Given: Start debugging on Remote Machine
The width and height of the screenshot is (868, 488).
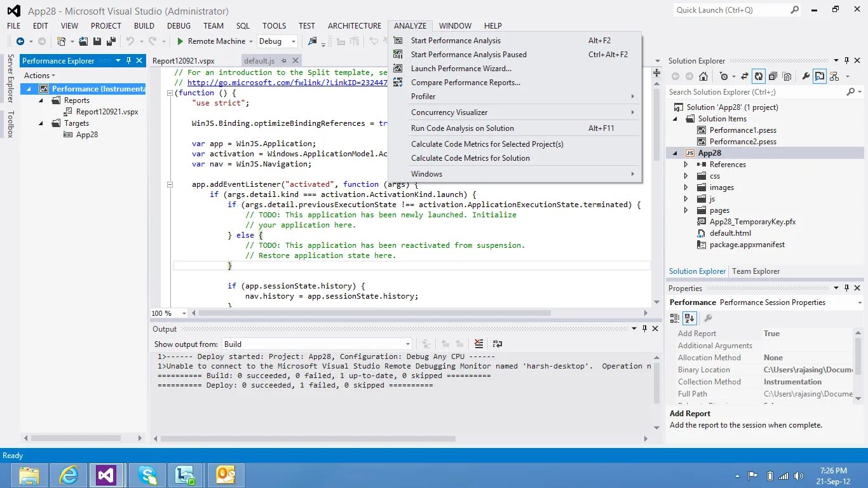Looking at the screenshot, I should 211,41.
